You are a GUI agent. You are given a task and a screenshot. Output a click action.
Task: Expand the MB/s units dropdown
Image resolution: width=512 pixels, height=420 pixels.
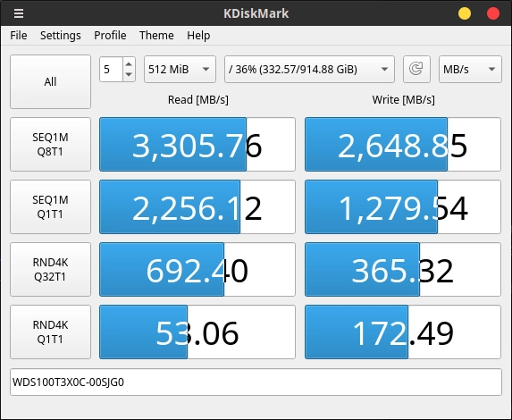click(x=470, y=69)
